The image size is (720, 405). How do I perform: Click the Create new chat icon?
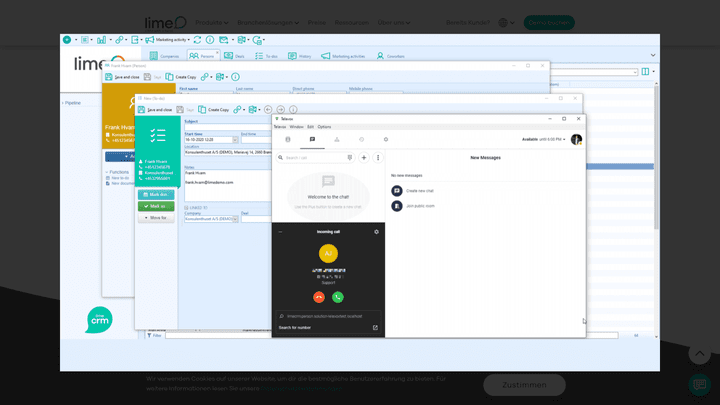(x=397, y=191)
